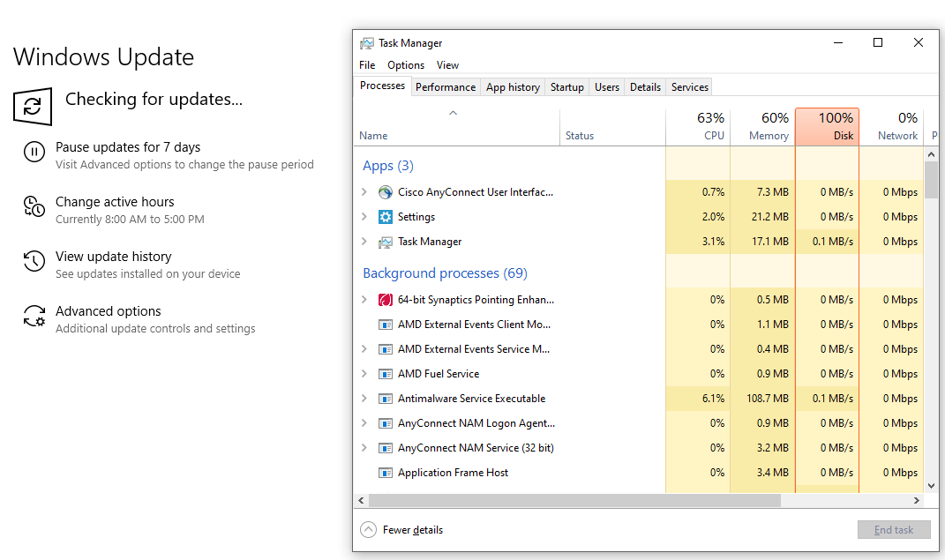Click the horizontal scrollbar right arrow
The height and width of the screenshot is (560, 945).
coord(916,500)
